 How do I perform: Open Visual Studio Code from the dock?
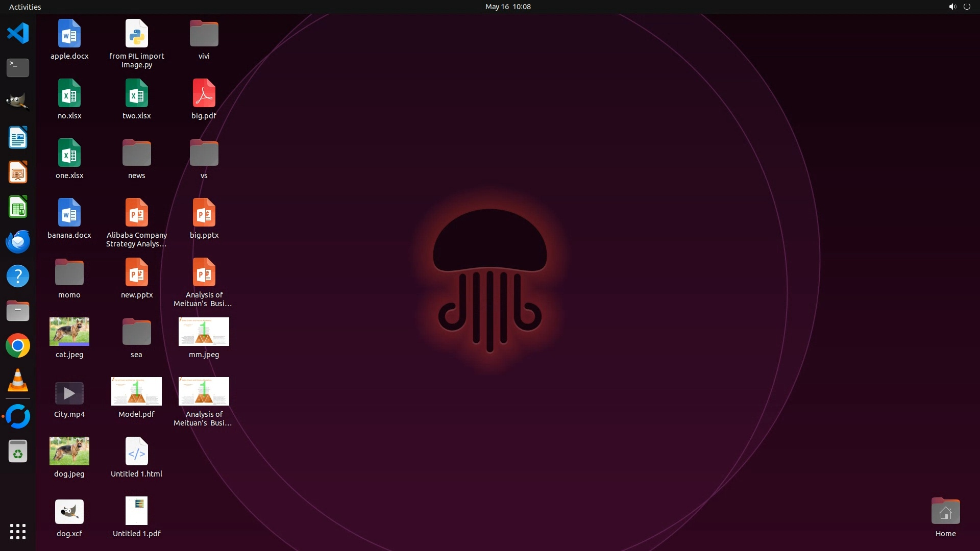[x=18, y=34]
